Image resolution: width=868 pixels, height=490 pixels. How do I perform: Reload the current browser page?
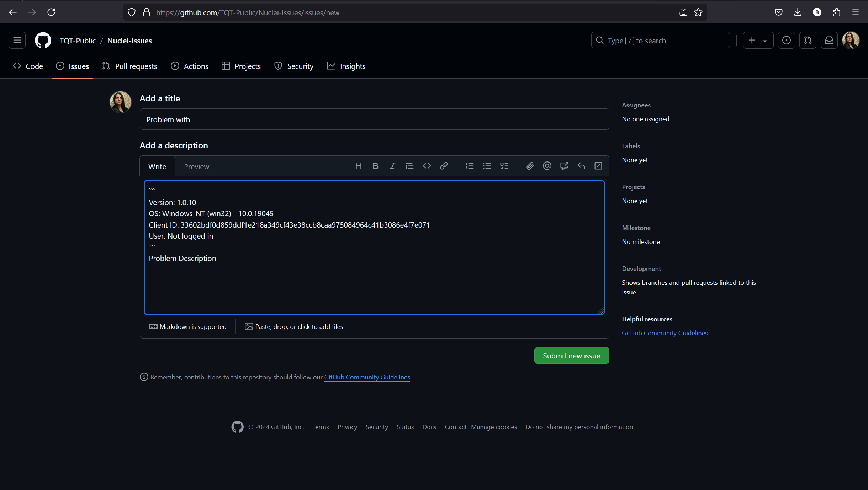coord(51,12)
